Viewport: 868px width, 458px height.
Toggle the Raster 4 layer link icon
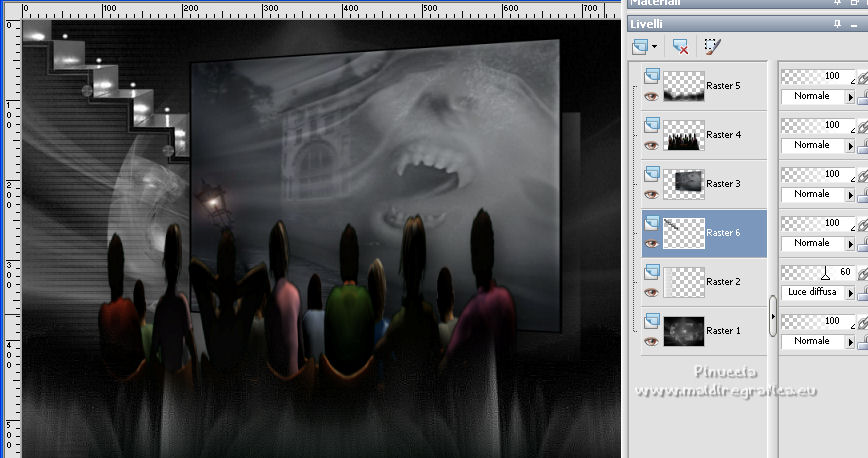coord(862,126)
